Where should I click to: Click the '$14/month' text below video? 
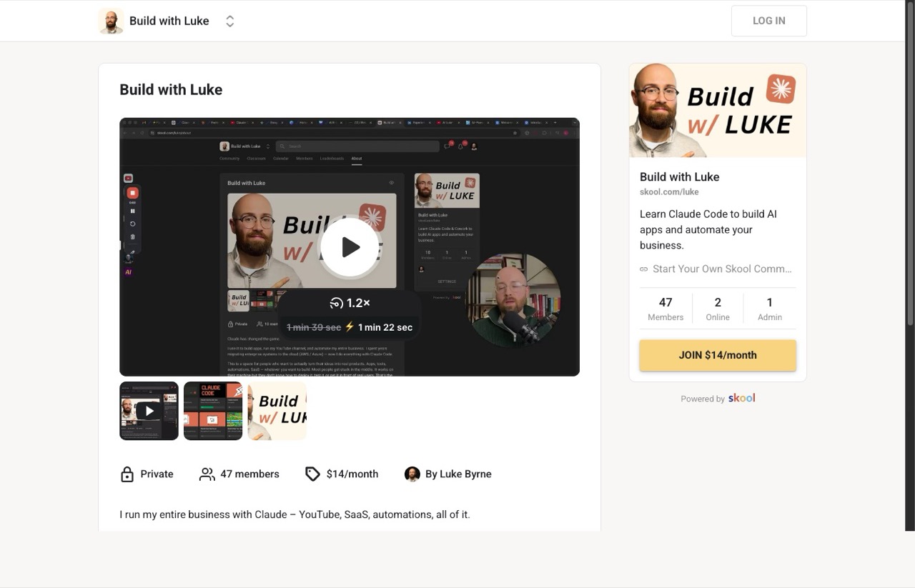pos(352,474)
